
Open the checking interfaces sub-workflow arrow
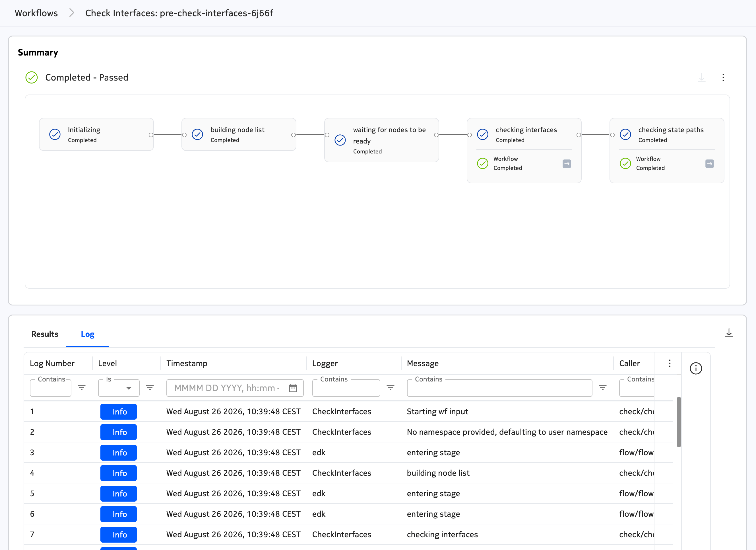coord(567,163)
